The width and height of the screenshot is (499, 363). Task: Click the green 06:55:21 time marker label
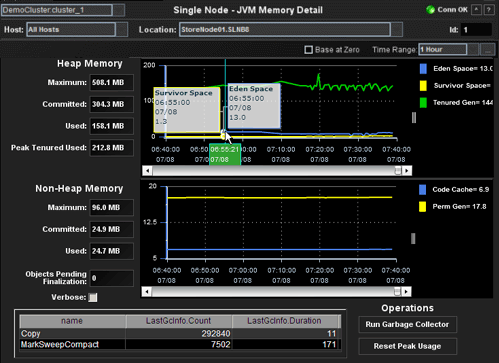[x=225, y=154]
